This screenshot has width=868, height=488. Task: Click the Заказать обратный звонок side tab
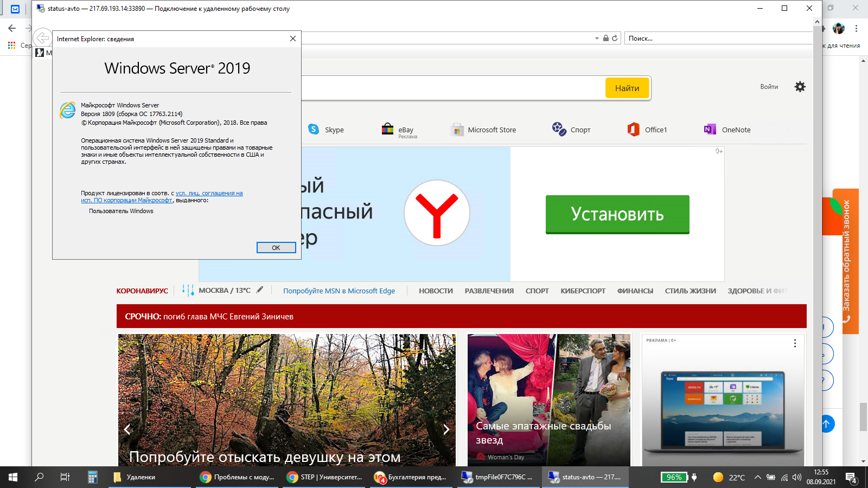(x=846, y=261)
